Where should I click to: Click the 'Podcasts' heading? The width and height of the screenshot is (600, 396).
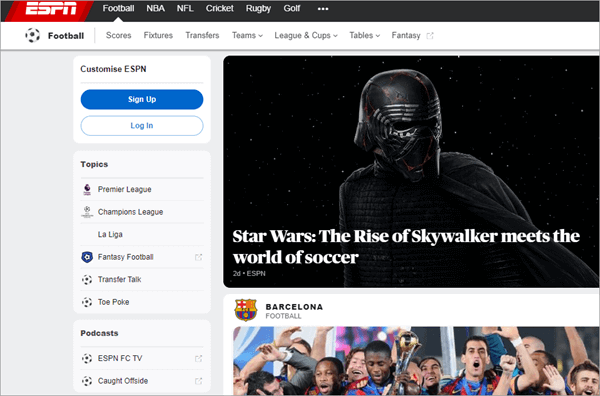99,333
